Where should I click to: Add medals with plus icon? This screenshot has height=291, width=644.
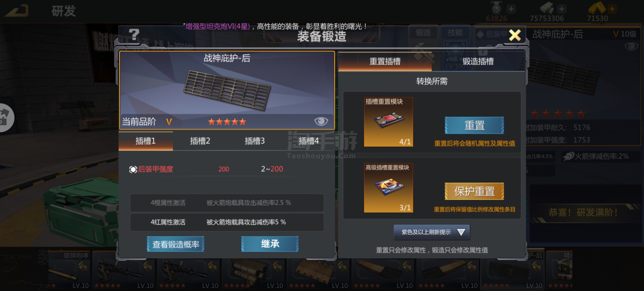click(511, 9)
